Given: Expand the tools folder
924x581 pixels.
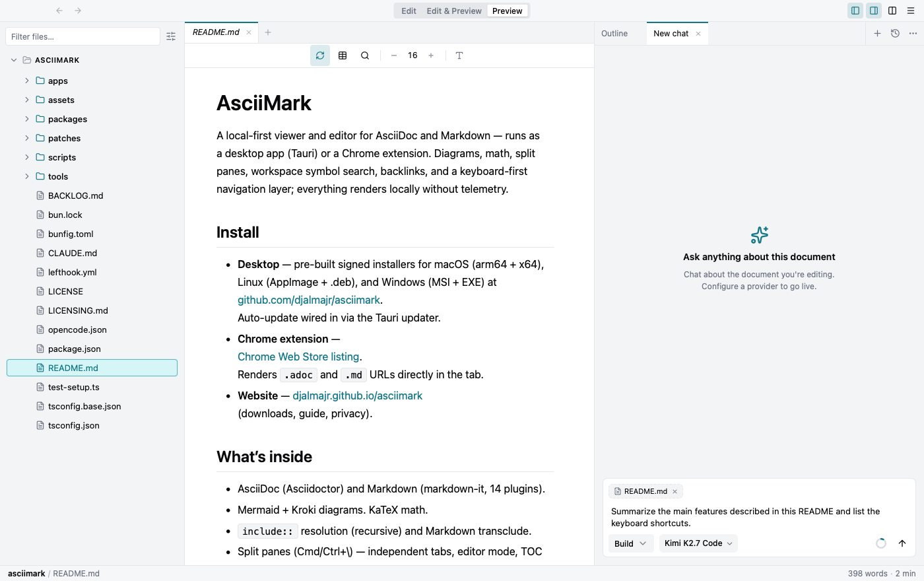Looking at the screenshot, I should point(27,176).
